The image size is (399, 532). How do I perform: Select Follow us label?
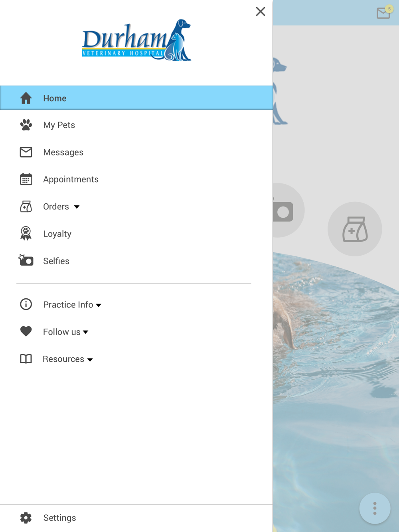tap(61, 332)
